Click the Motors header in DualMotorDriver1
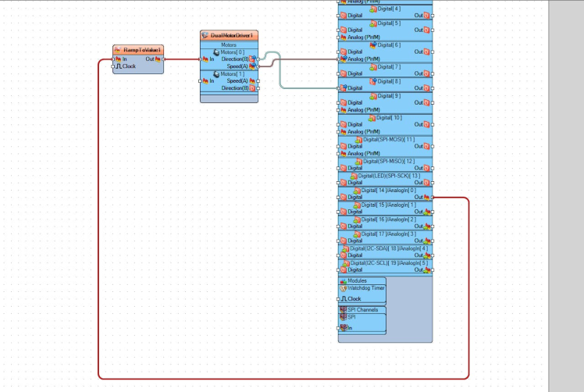Screen dimensions: 584x392 (x=229, y=45)
